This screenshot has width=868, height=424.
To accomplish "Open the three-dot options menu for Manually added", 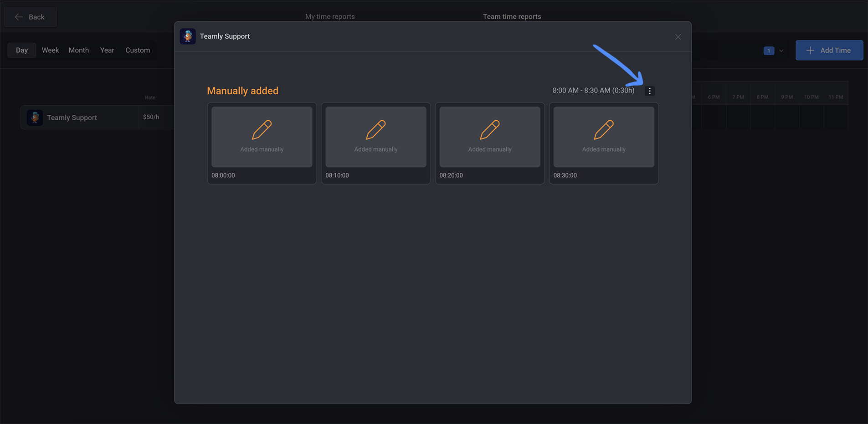I will click(650, 91).
